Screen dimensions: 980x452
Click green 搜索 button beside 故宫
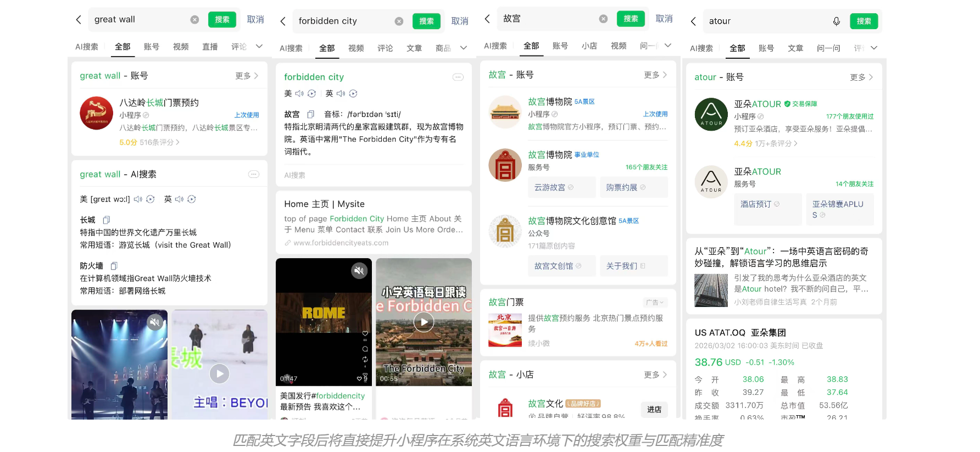click(x=631, y=19)
